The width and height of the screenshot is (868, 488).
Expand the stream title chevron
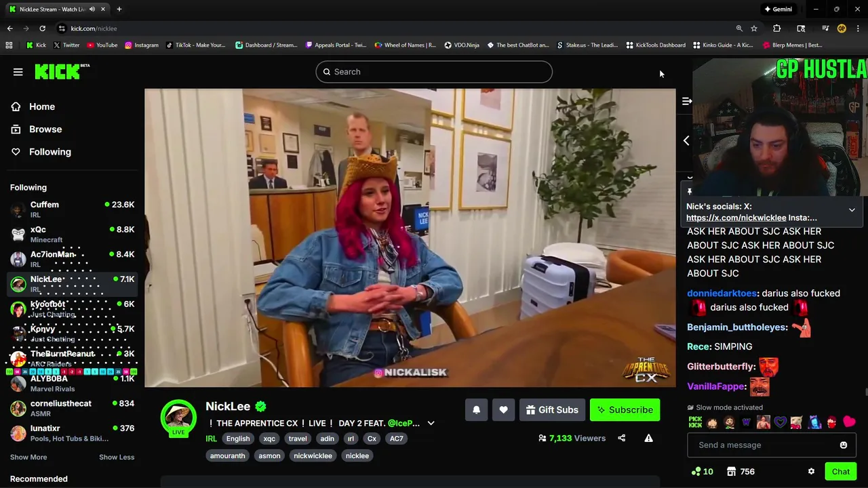point(431,424)
